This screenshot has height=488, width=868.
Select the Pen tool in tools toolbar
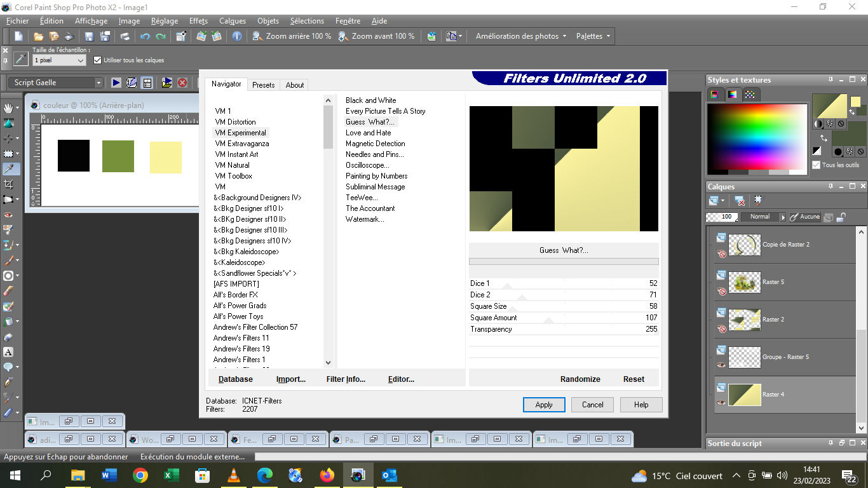coord(8,383)
